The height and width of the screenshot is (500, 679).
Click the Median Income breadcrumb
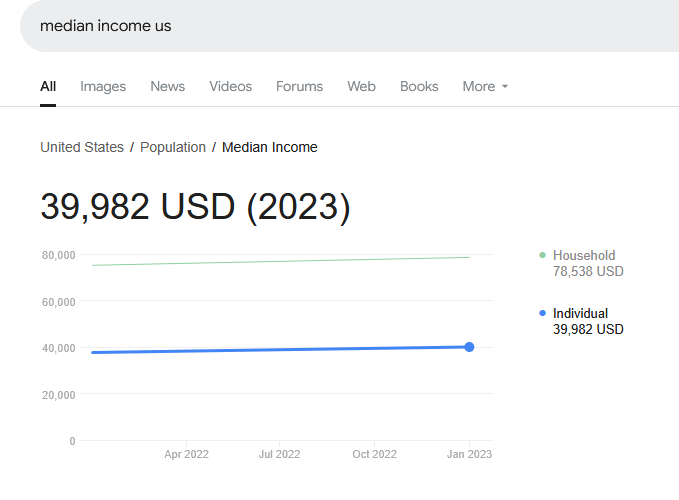click(269, 147)
